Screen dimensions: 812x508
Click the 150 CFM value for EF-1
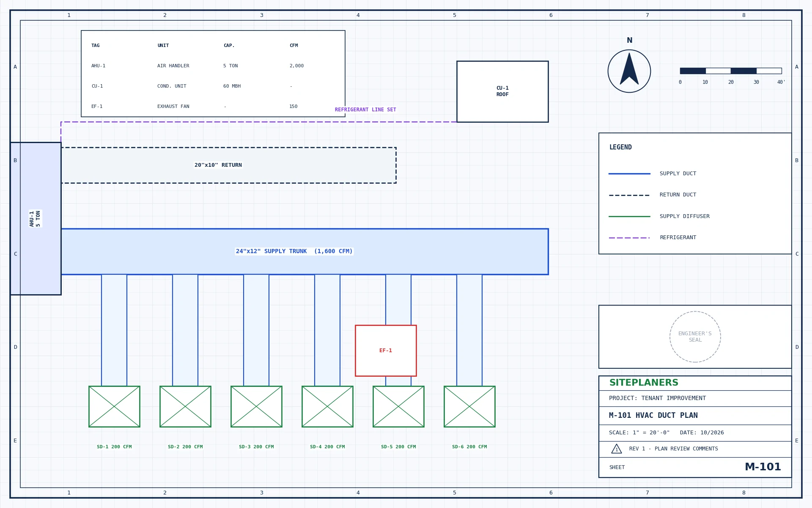click(x=294, y=107)
